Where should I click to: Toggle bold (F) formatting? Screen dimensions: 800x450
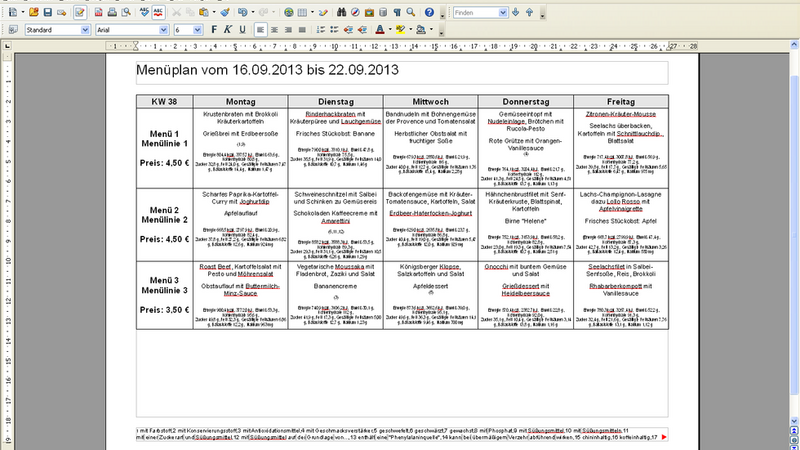click(x=214, y=30)
